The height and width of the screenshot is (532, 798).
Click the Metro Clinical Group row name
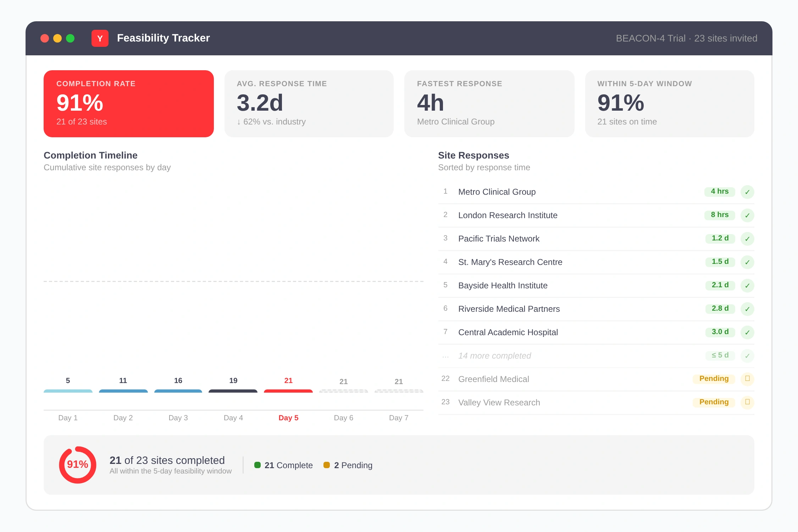[x=497, y=192]
